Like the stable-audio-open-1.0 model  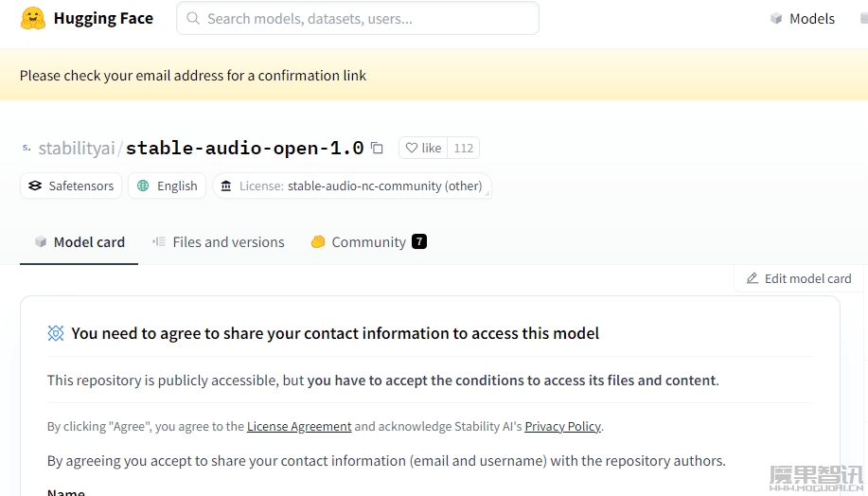[x=423, y=148]
